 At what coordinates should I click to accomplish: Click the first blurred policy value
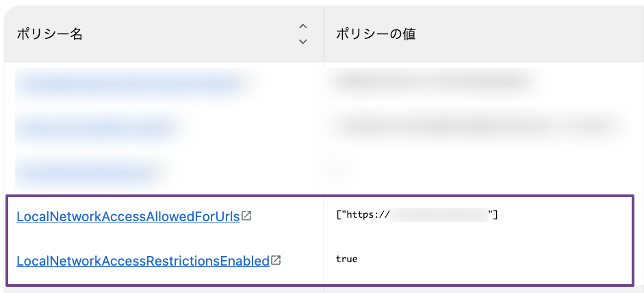pos(431,81)
